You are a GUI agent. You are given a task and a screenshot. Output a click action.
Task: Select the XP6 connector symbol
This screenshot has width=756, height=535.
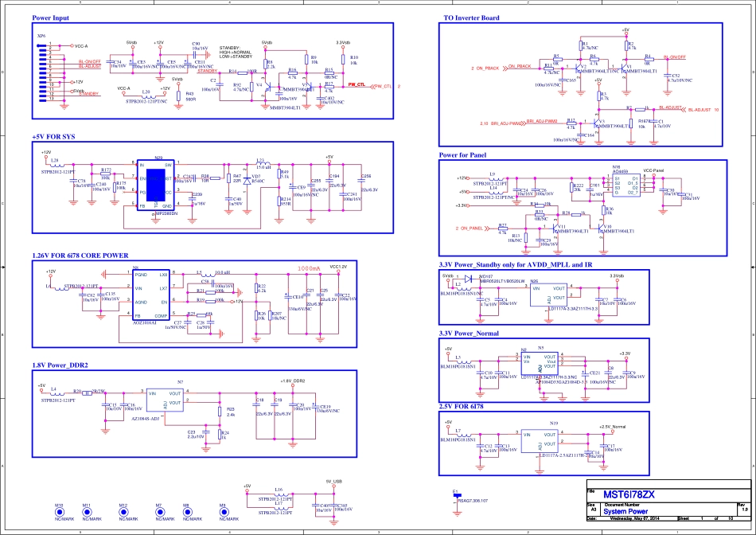tap(44, 72)
